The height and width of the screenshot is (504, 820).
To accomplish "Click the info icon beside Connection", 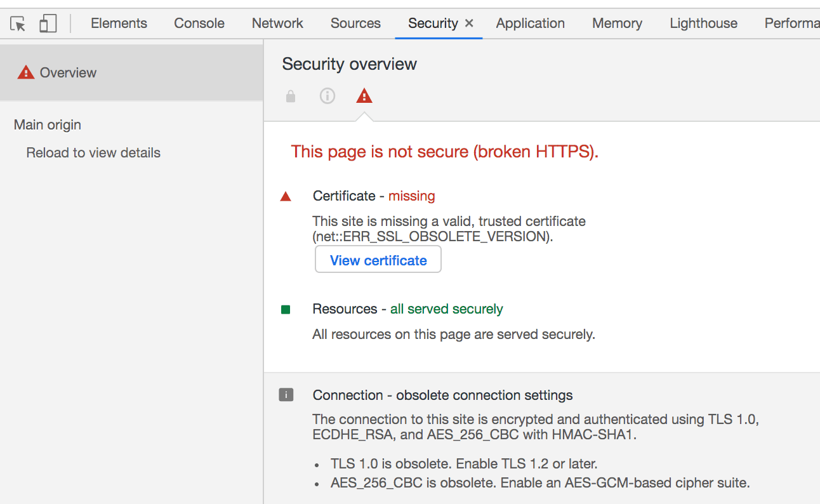I will point(286,395).
